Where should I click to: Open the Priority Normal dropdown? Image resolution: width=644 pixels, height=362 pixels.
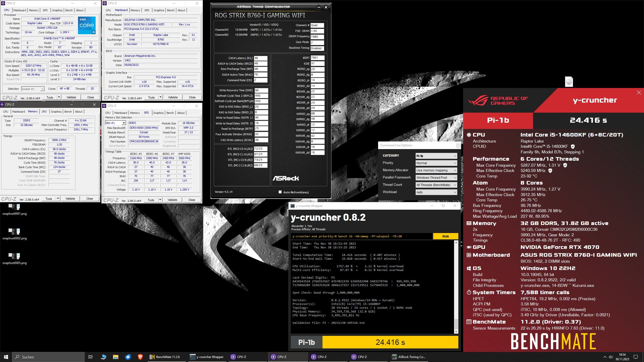pos(436,163)
